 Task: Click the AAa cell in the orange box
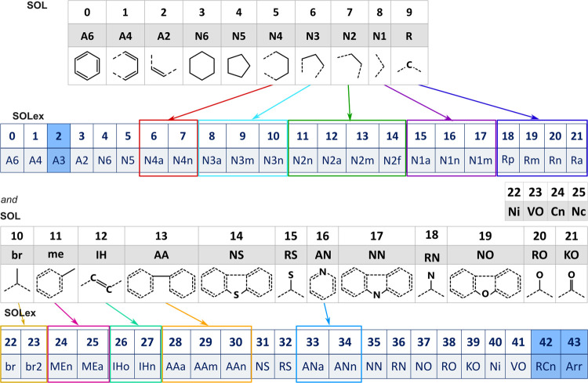pyautogui.click(x=176, y=366)
